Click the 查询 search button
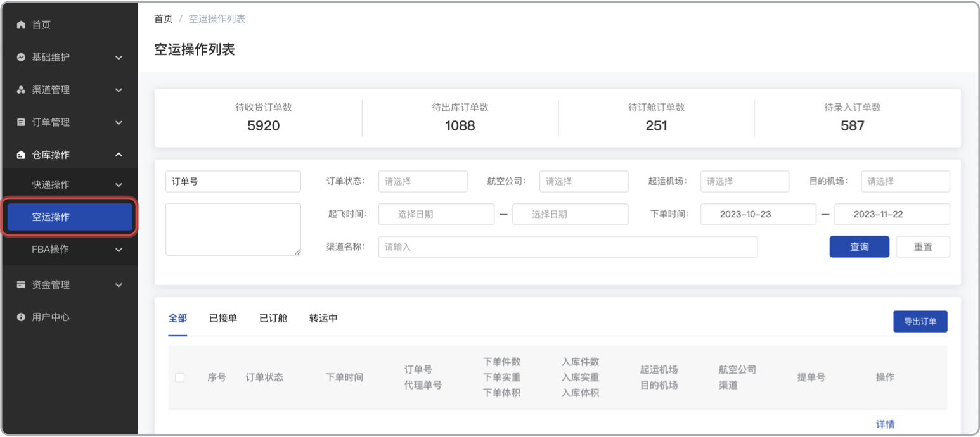The height and width of the screenshot is (437, 980). click(859, 246)
